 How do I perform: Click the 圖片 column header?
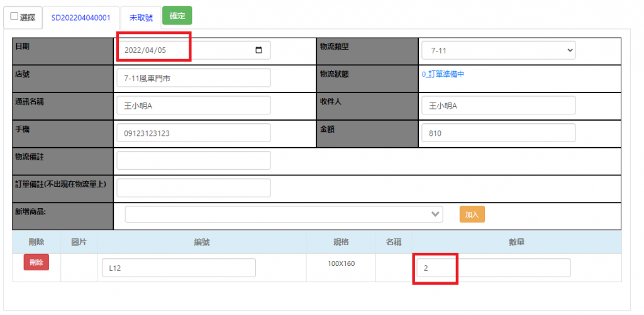(79, 242)
